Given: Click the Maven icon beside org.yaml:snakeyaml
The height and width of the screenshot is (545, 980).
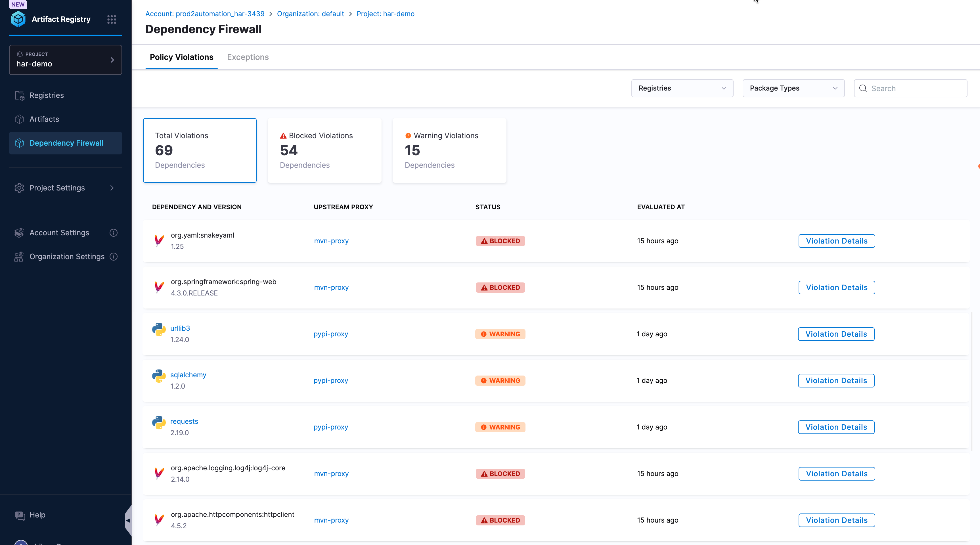Looking at the screenshot, I should point(159,241).
